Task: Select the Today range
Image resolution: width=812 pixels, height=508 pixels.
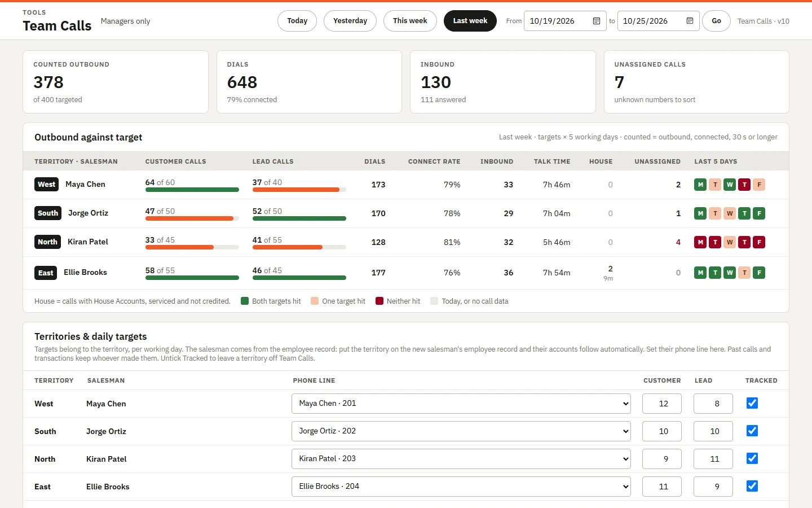Action: (297, 21)
